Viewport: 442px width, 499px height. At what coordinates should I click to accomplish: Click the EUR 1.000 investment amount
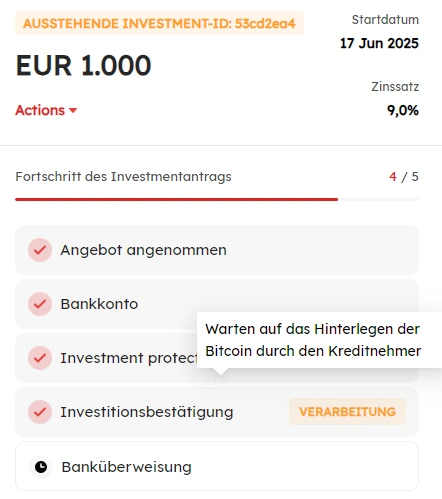point(83,65)
